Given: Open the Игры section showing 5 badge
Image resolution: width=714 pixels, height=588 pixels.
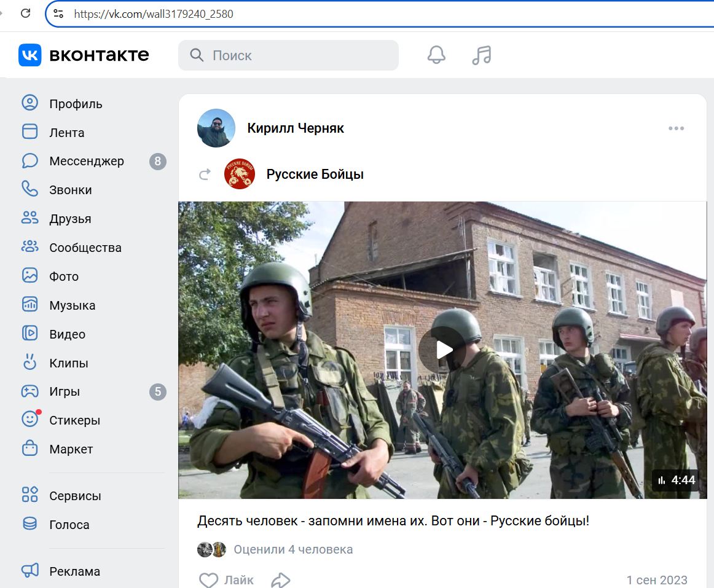Looking at the screenshot, I should point(64,391).
